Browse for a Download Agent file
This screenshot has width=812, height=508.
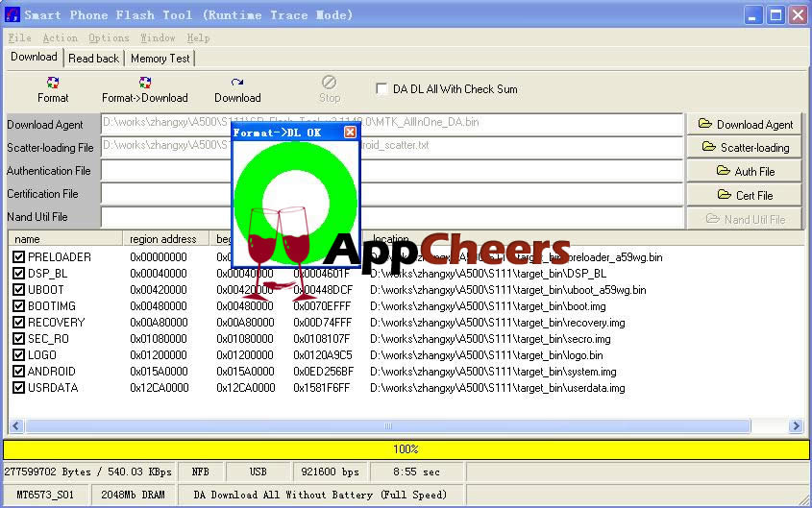coord(744,124)
